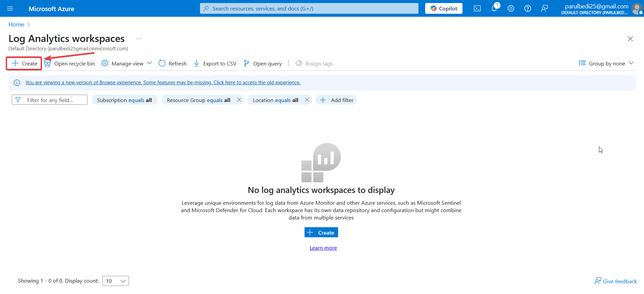Click Give feedback link
This screenshot has width=644, height=294.
point(616,281)
